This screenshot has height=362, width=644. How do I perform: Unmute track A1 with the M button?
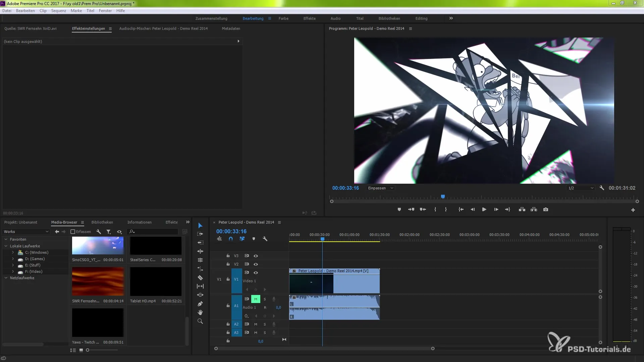point(256,299)
